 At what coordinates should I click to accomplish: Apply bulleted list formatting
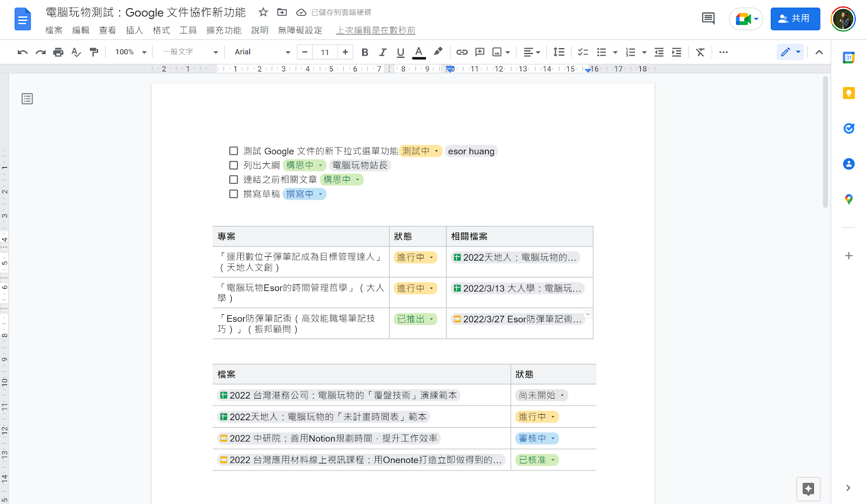point(601,52)
